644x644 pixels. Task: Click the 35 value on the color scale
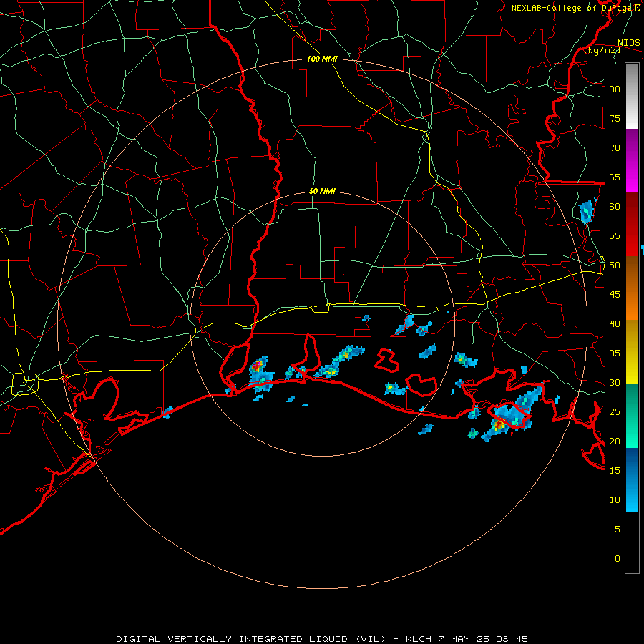coord(615,353)
